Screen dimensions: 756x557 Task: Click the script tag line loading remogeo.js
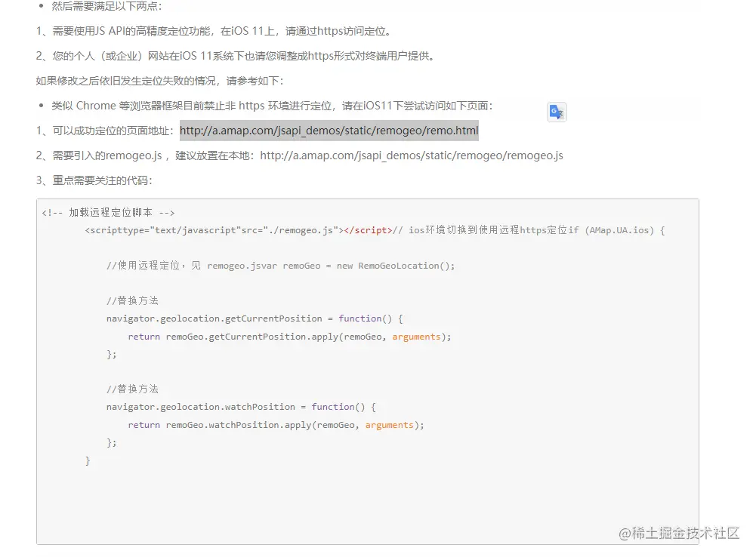pos(375,230)
